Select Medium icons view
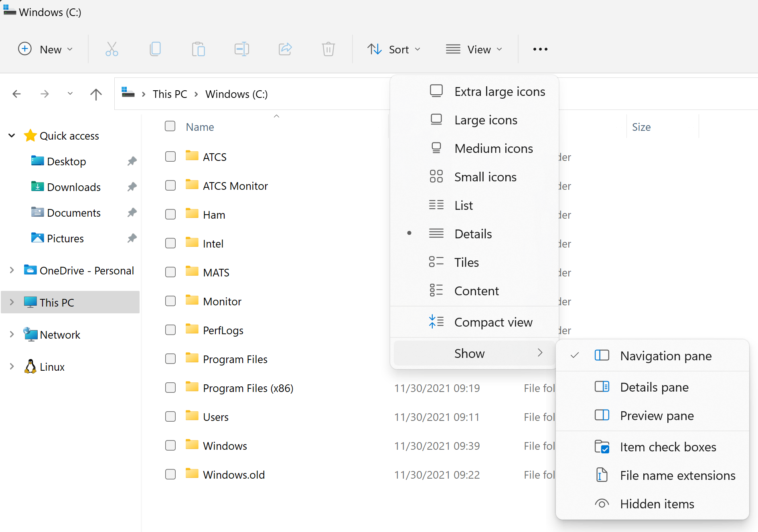Viewport: 758px width, 532px height. tap(474, 148)
